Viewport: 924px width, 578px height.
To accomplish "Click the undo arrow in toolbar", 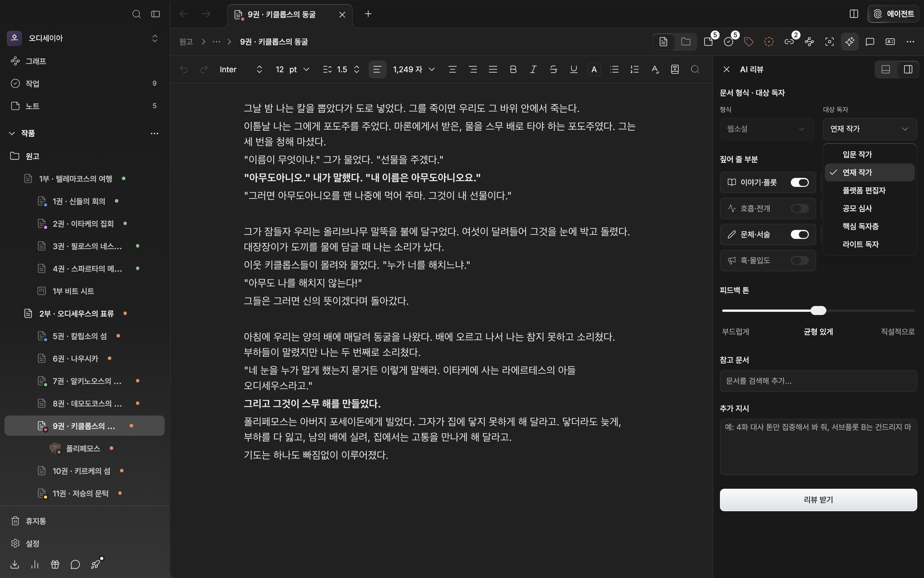I will coord(184,69).
